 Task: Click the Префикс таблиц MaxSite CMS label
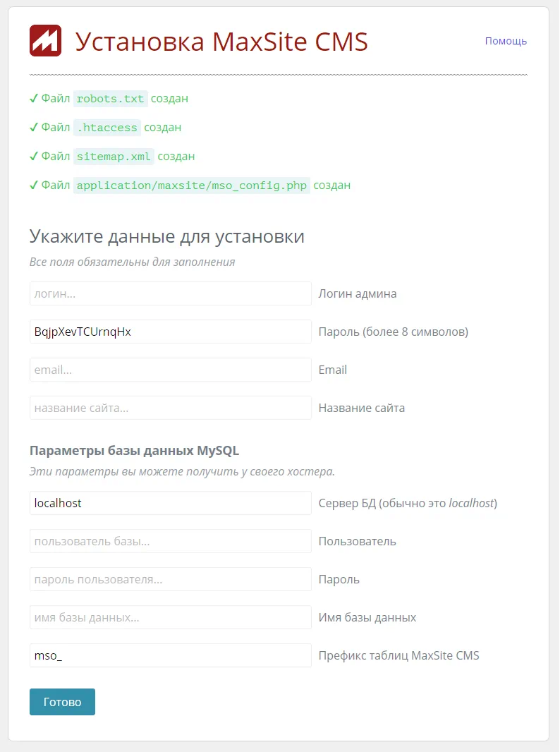coord(399,655)
